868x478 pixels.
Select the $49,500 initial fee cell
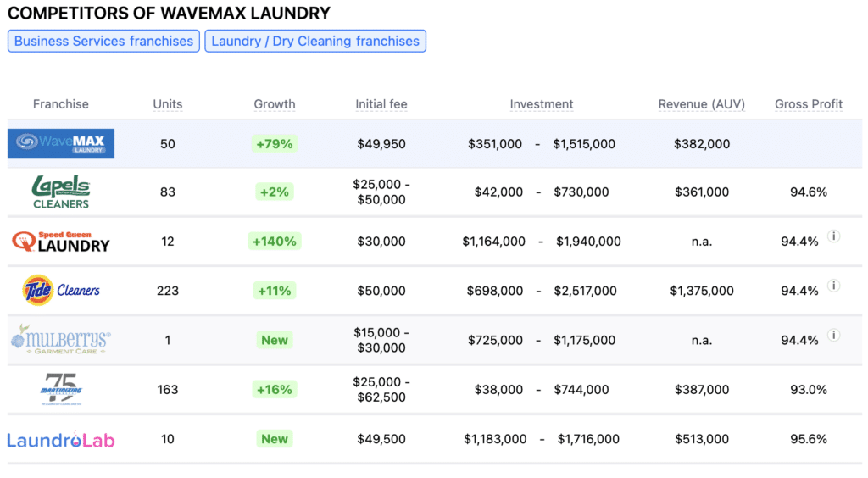point(381,439)
